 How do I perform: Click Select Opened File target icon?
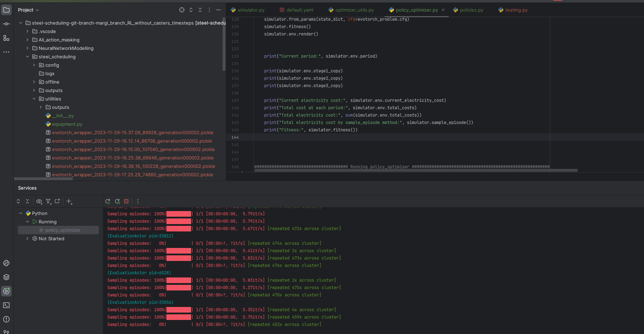[x=182, y=10]
